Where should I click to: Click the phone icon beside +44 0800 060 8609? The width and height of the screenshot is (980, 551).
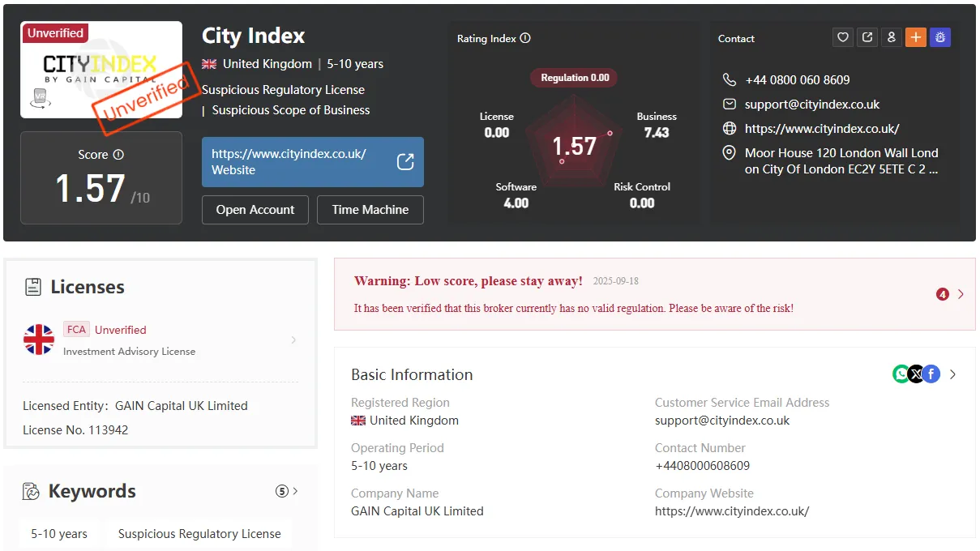click(730, 79)
